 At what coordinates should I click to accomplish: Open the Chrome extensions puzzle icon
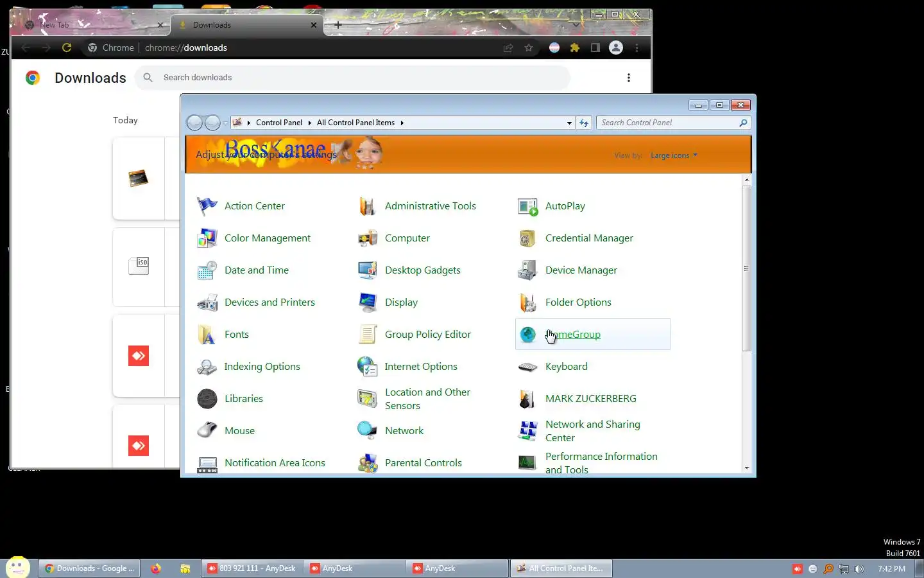point(575,48)
